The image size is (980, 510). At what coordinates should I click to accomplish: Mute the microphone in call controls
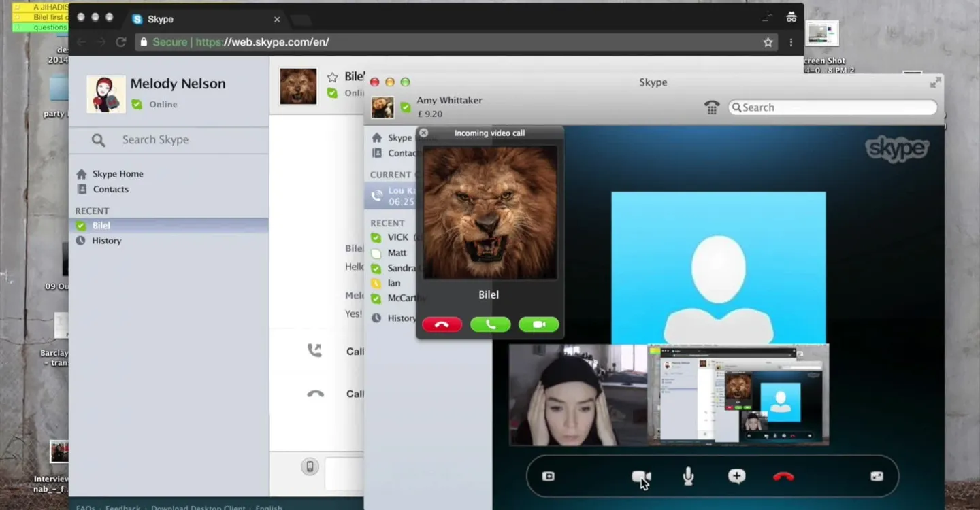[x=688, y=476]
